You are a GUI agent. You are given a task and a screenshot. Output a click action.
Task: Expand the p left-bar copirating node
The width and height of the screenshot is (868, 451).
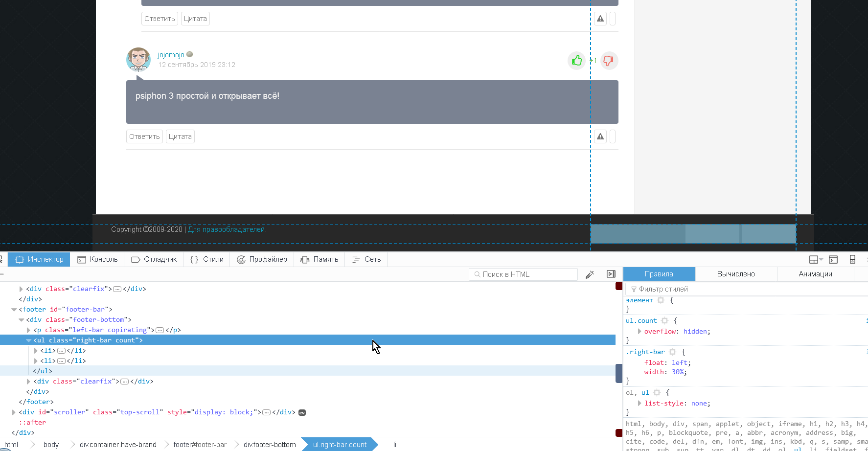pos(28,330)
